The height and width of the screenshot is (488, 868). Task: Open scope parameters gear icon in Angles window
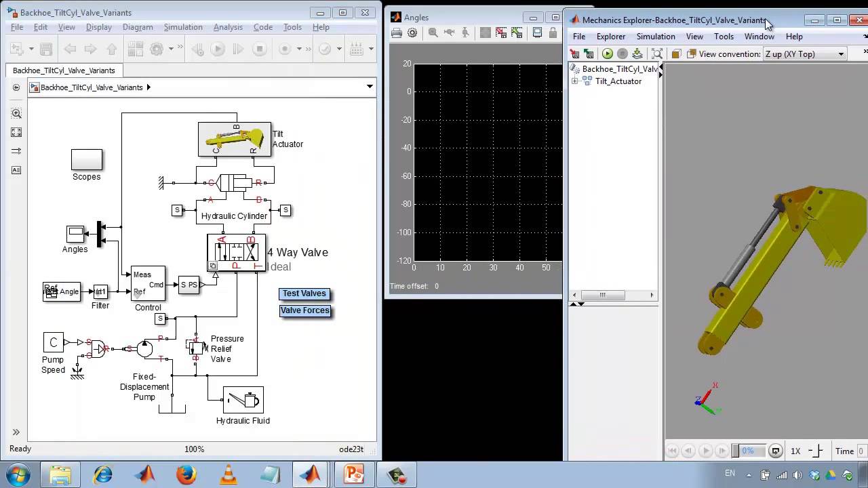point(412,33)
